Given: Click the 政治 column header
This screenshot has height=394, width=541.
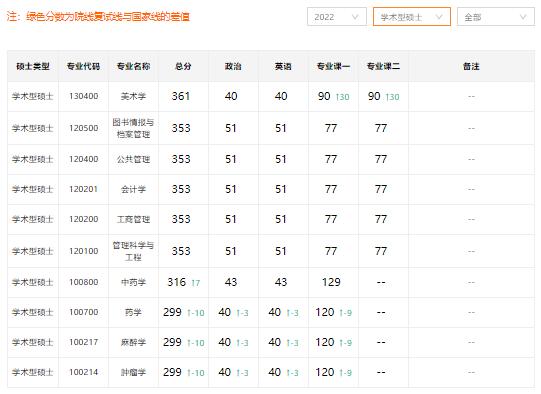Looking at the screenshot, I should click(x=233, y=66).
